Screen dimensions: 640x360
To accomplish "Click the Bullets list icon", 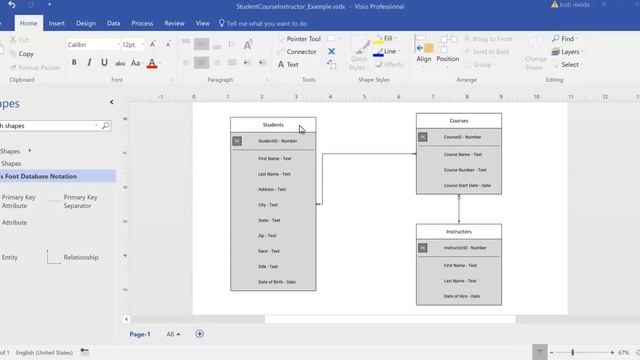I will click(x=231, y=44).
